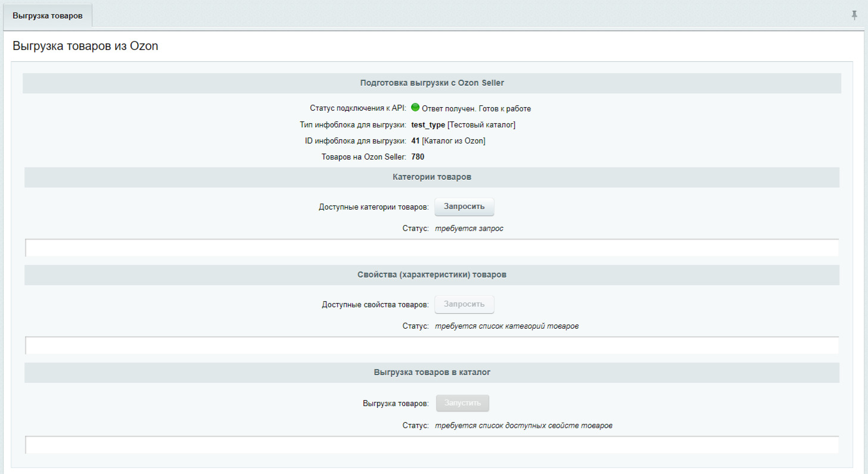
Task: Click the Категории товаров section header
Action: coord(432,177)
